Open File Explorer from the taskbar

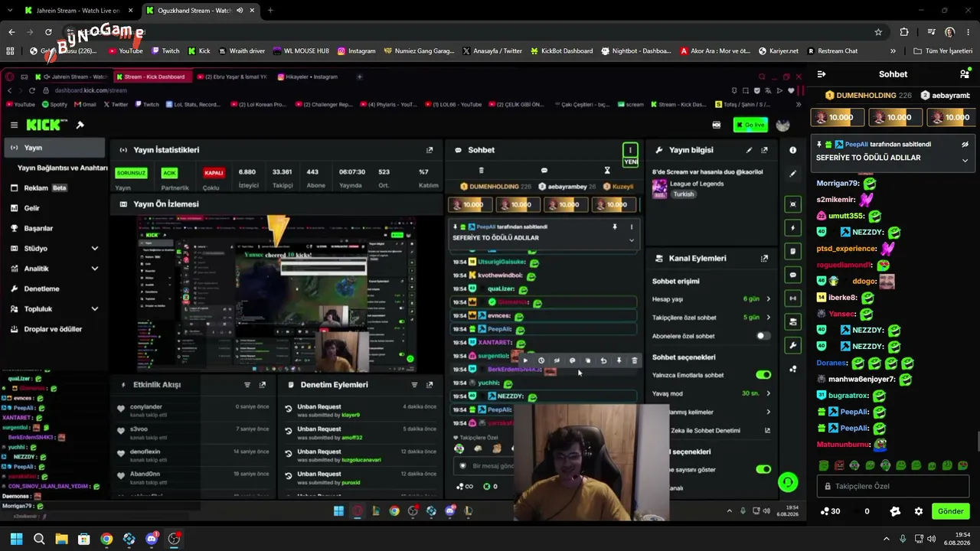tap(61, 539)
